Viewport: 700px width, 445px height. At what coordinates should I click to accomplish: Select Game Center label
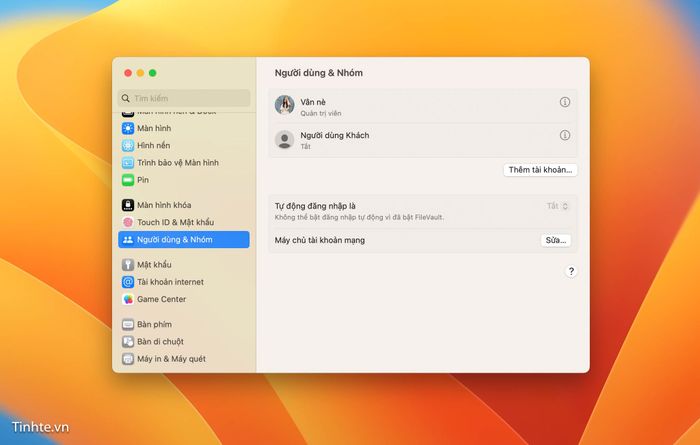point(161,299)
